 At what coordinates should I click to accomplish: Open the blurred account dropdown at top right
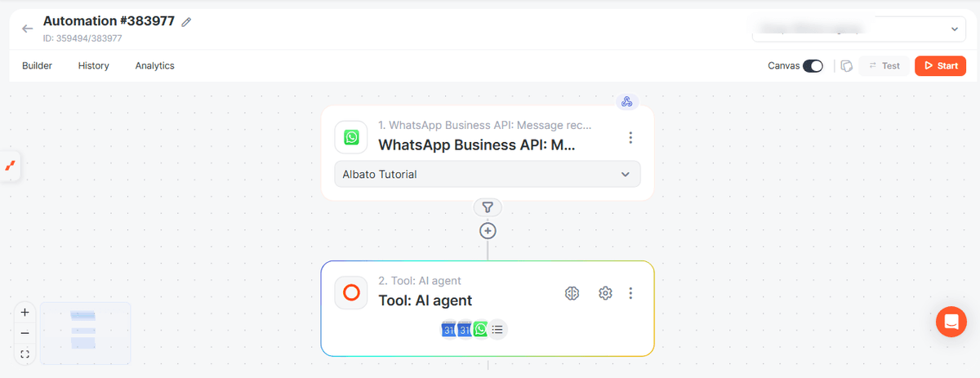click(859, 29)
